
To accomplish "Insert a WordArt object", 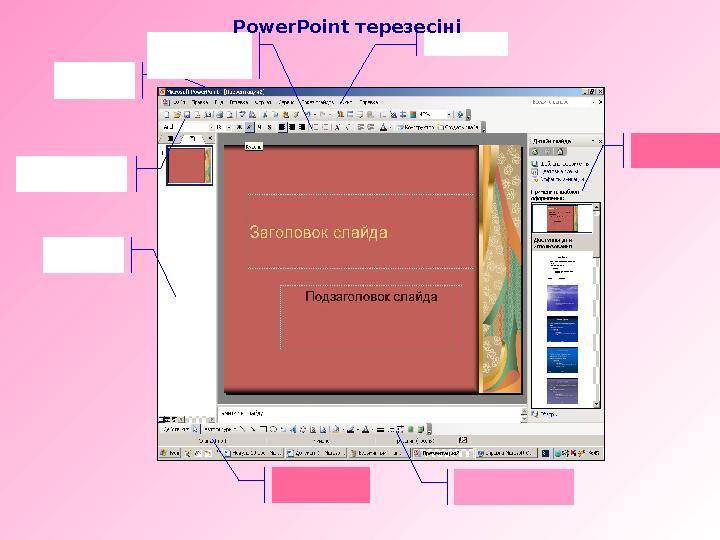I will (x=293, y=429).
